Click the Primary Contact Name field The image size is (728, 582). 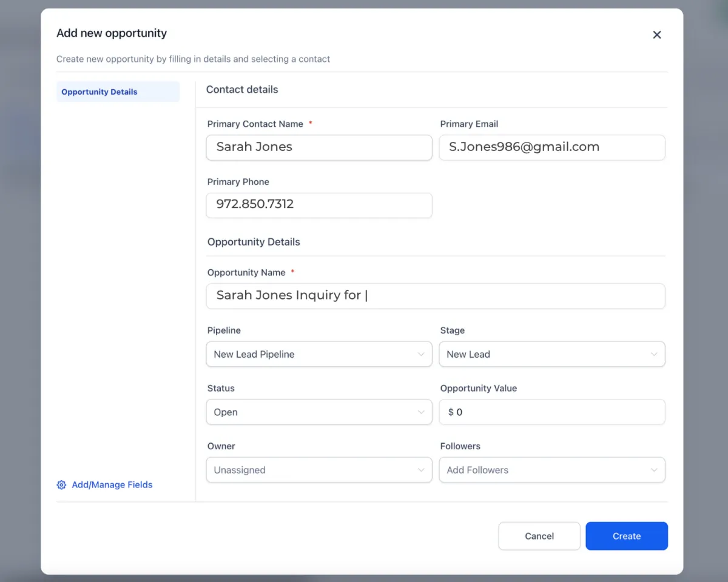(318, 147)
